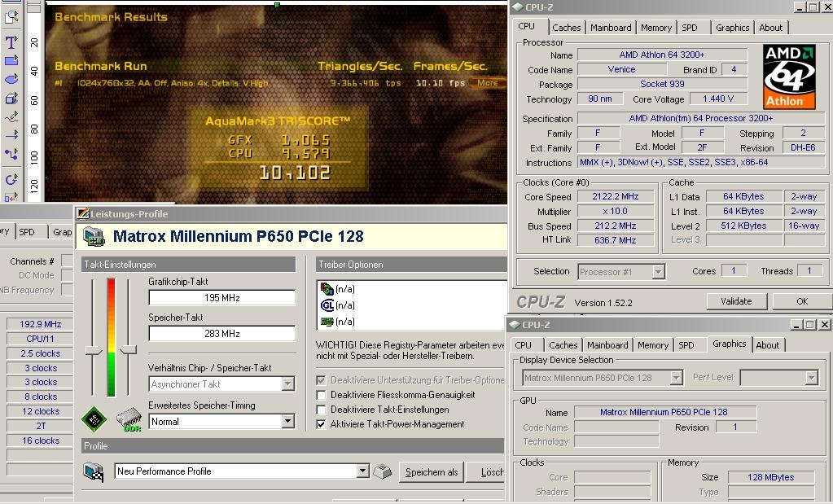Screen dimensions: 833x504
Task: Open Memory tab in upper CPU-Z window
Action: tap(656, 28)
